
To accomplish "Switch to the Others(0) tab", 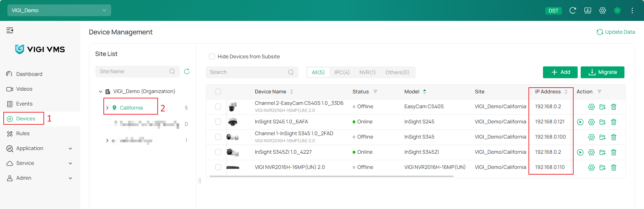I will [397, 72].
